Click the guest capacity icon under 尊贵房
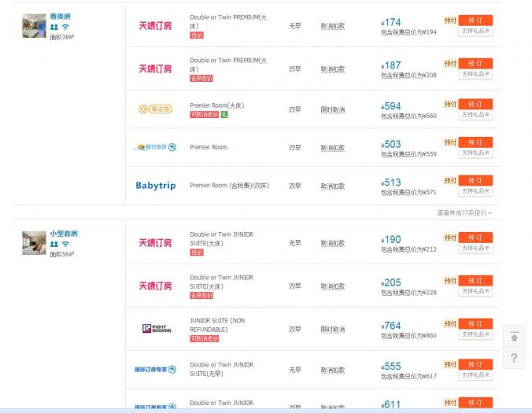Screen dimensions: 532x413 [54, 27]
